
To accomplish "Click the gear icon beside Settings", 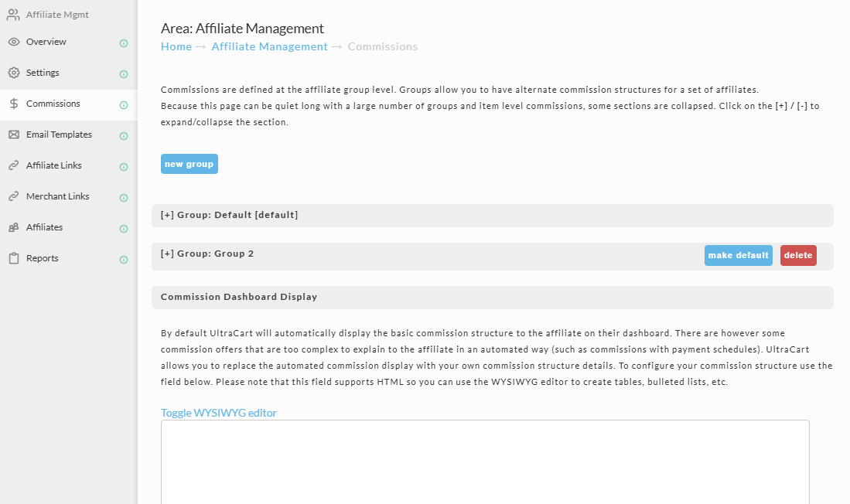I will (x=14, y=73).
